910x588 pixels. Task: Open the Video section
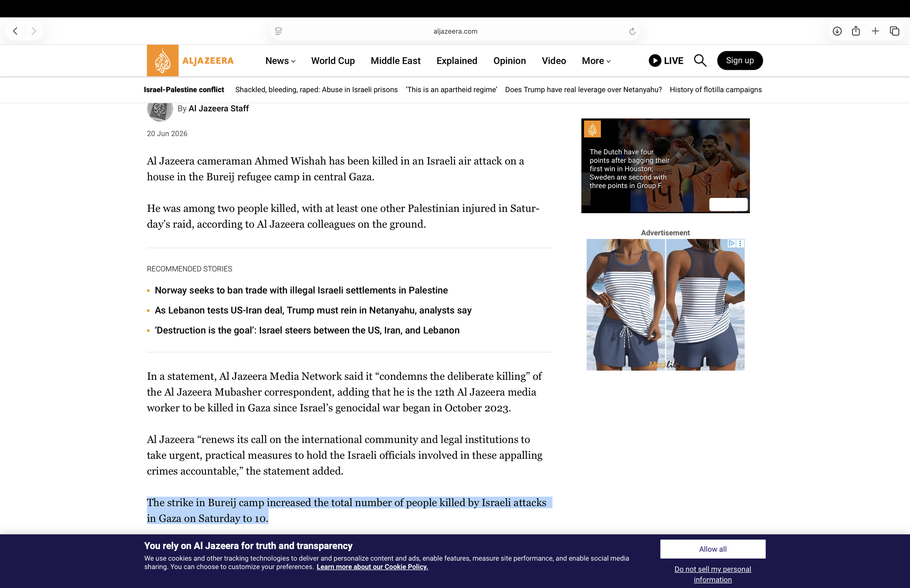[x=554, y=61]
